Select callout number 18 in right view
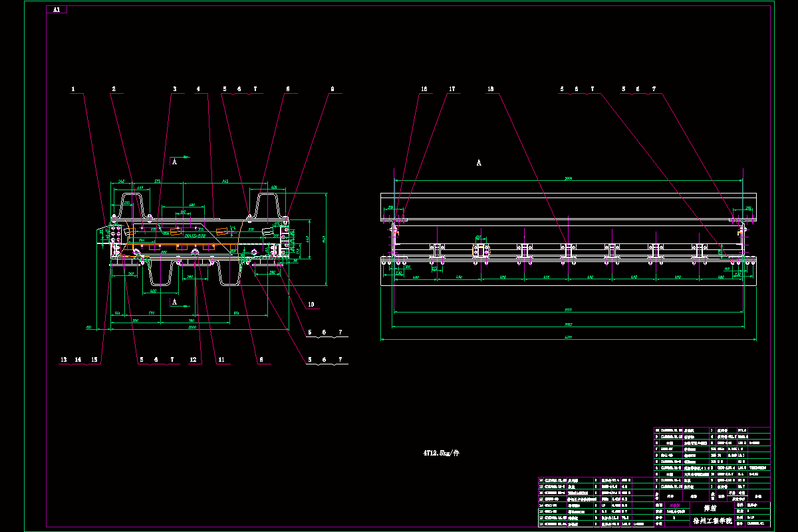 click(x=491, y=88)
